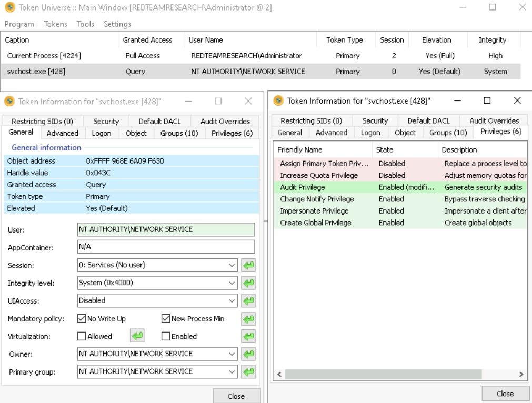Open the Primary group dropdown

click(232, 372)
